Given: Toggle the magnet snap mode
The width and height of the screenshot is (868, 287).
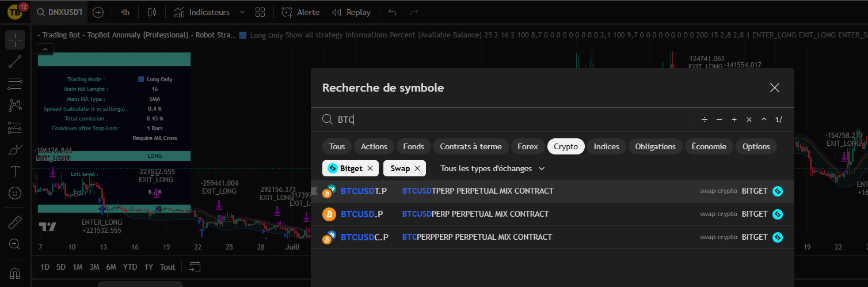Looking at the screenshot, I should point(15,273).
